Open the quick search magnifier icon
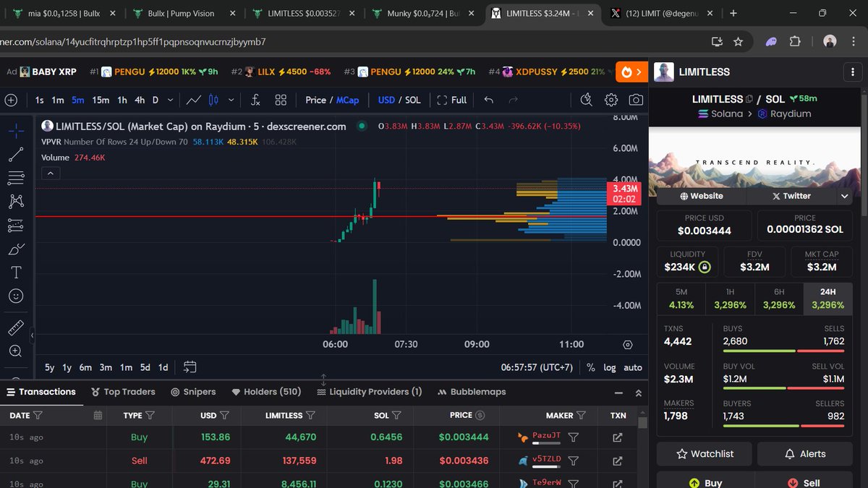 587,100
